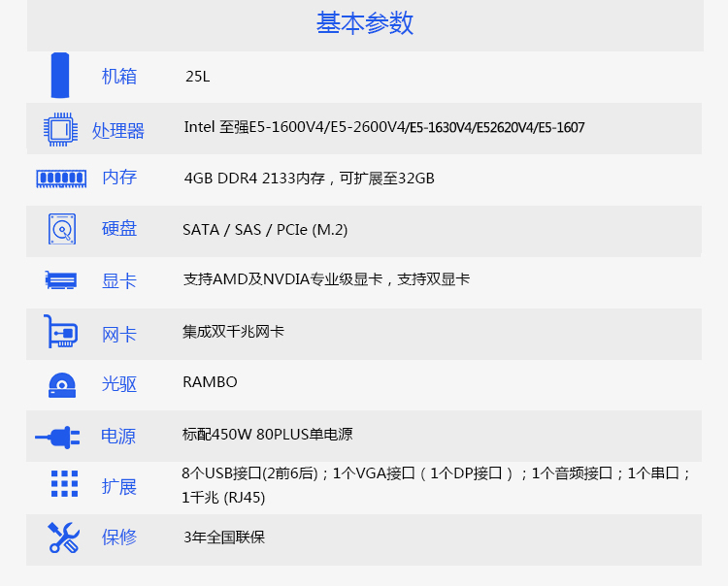The image size is (728, 586).
Task: Click the 4GB DDR4 2133 memory description
Action: click(x=309, y=179)
